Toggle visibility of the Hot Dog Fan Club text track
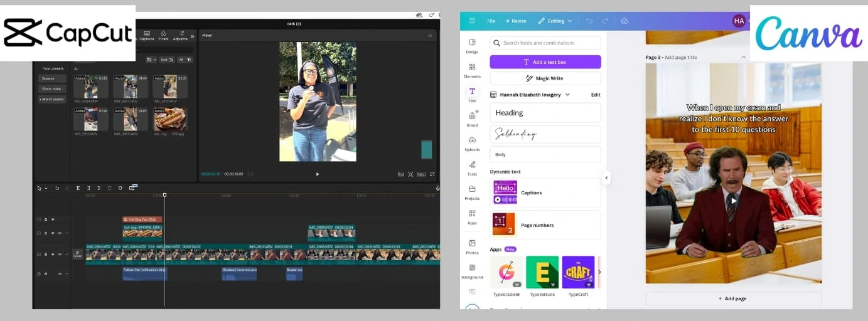This screenshot has width=868, height=321. click(53, 219)
